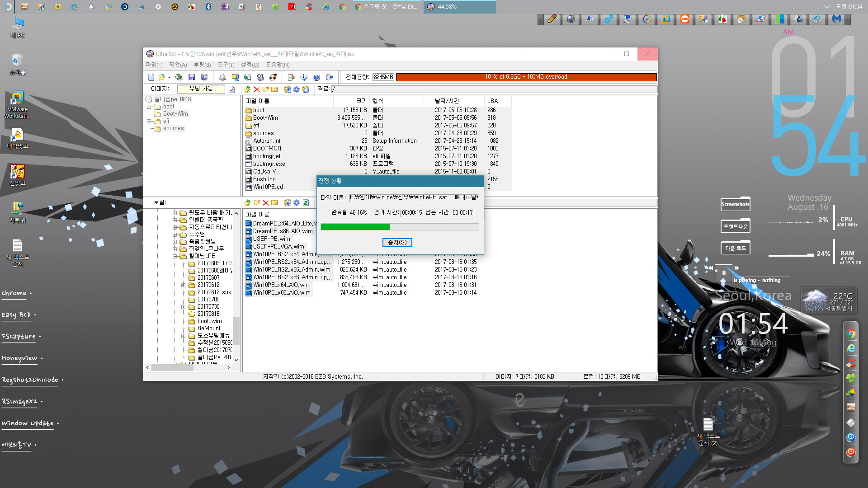Click gear Settings icon in image toolbar
Image resolution: width=868 pixels, height=488 pixels.
pyautogui.click(x=297, y=89)
